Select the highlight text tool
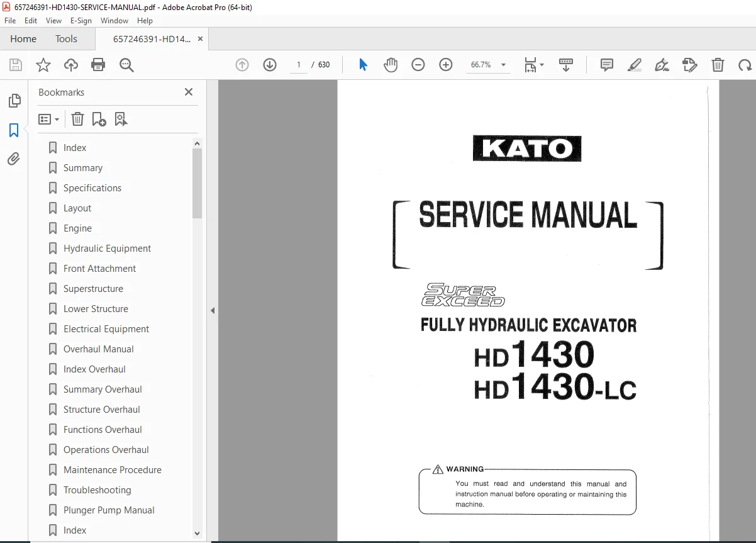Image resolution: width=756 pixels, height=543 pixels. (x=635, y=65)
